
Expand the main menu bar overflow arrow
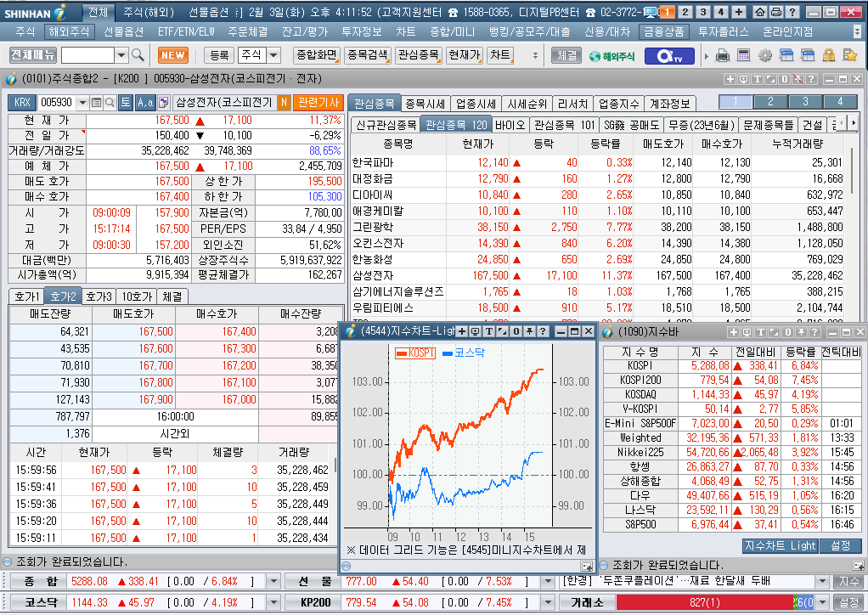coord(858,32)
